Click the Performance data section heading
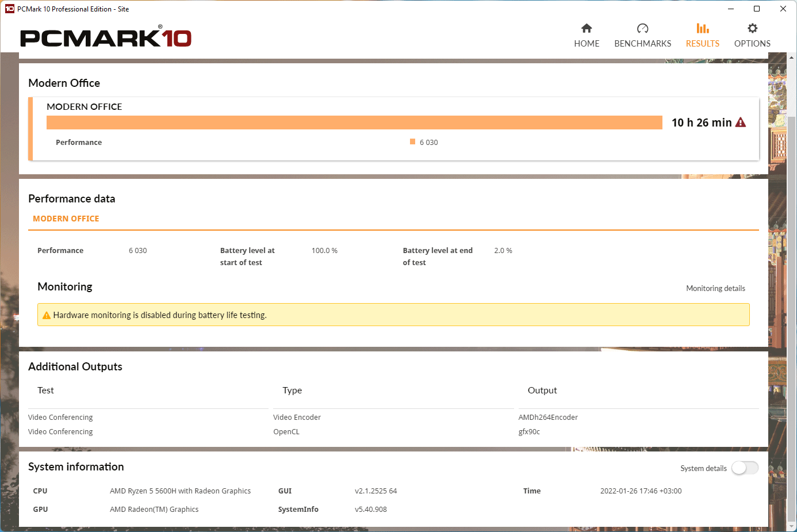The height and width of the screenshot is (532, 797). coord(71,198)
